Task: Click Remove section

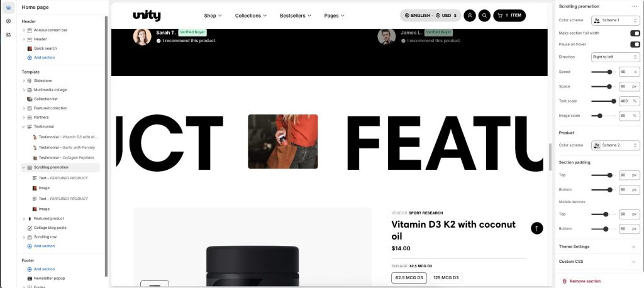Action: [x=581, y=281]
